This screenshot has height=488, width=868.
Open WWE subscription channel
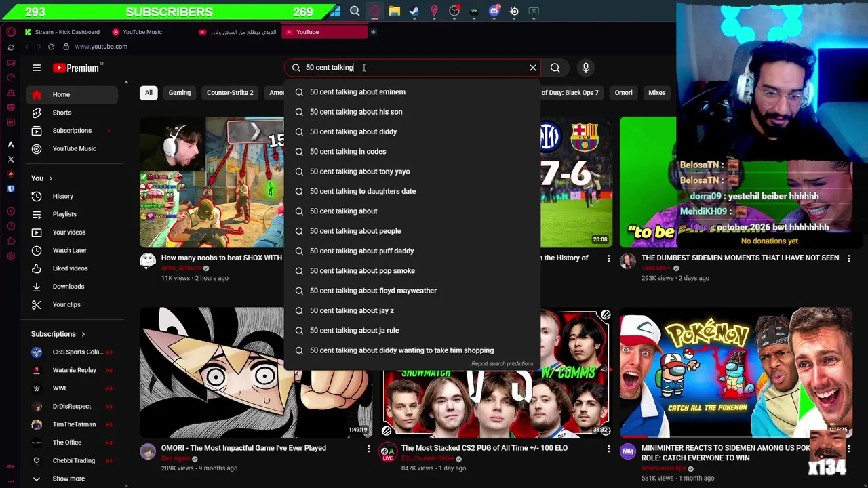click(x=72, y=388)
